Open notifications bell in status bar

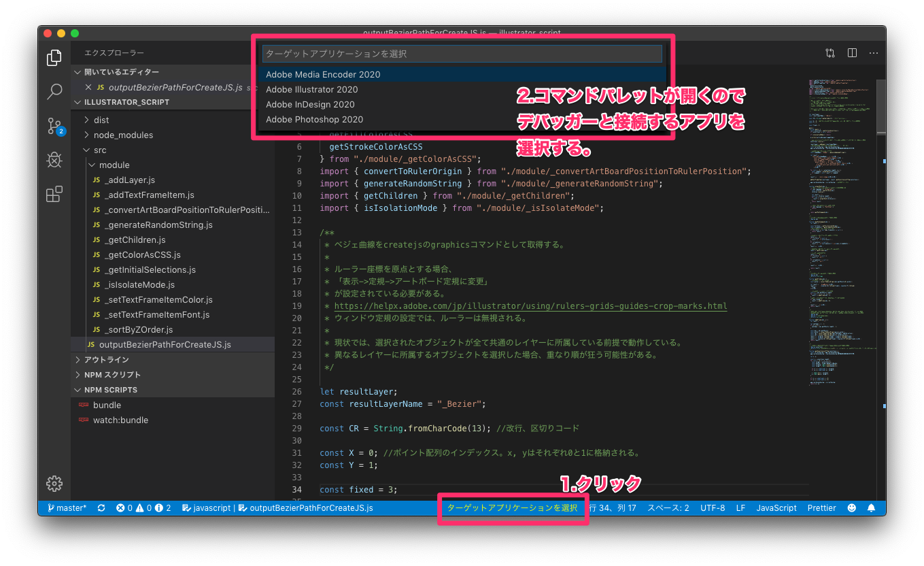point(872,508)
